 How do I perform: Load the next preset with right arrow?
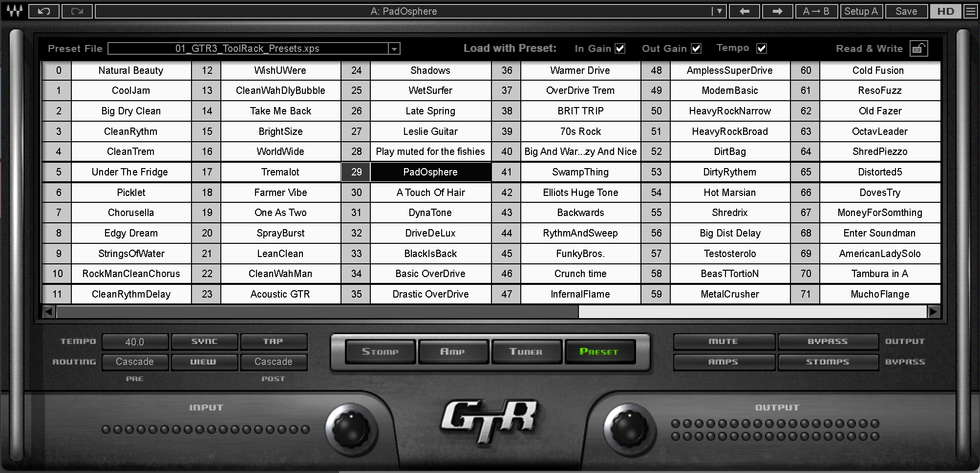click(777, 11)
